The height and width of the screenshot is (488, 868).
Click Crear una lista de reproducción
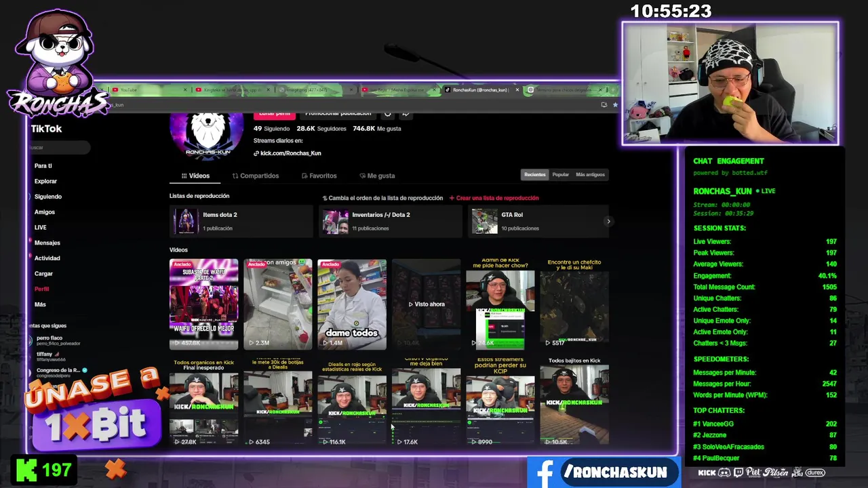coord(494,198)
